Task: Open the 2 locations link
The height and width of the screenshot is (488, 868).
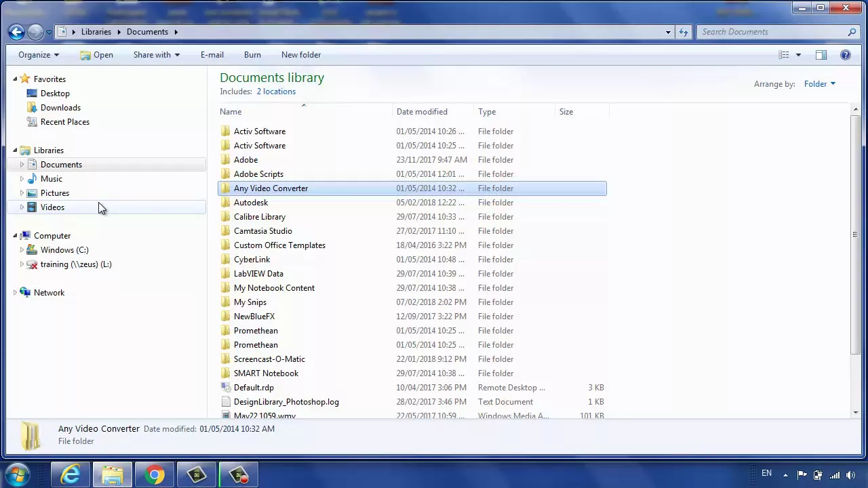Action: tap(276, 91)
